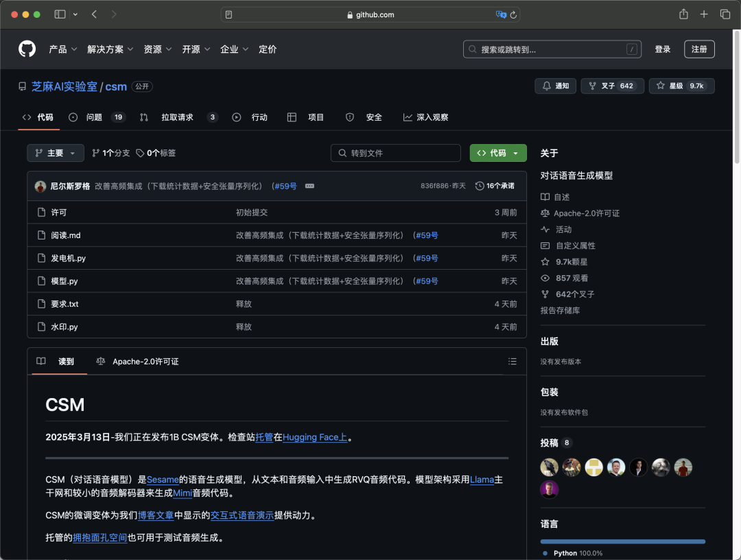Click the Python language progress bar
Screen dimensions: 741x560
622,541
